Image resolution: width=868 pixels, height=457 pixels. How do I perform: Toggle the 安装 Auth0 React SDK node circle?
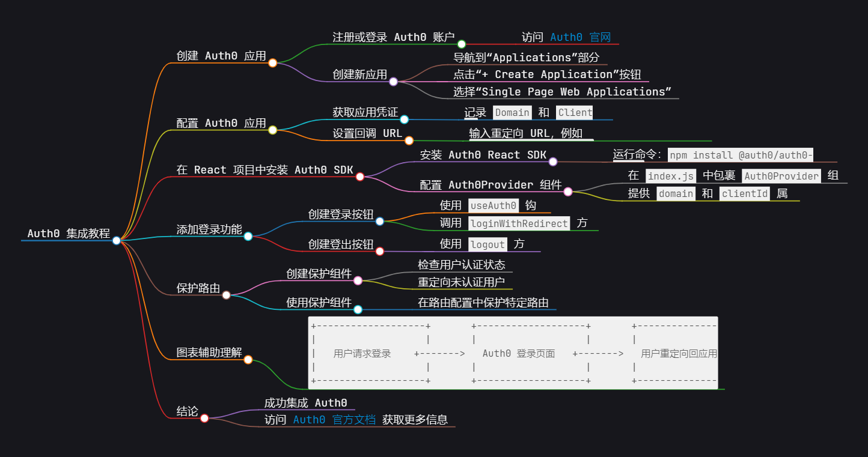pos(553,162)
